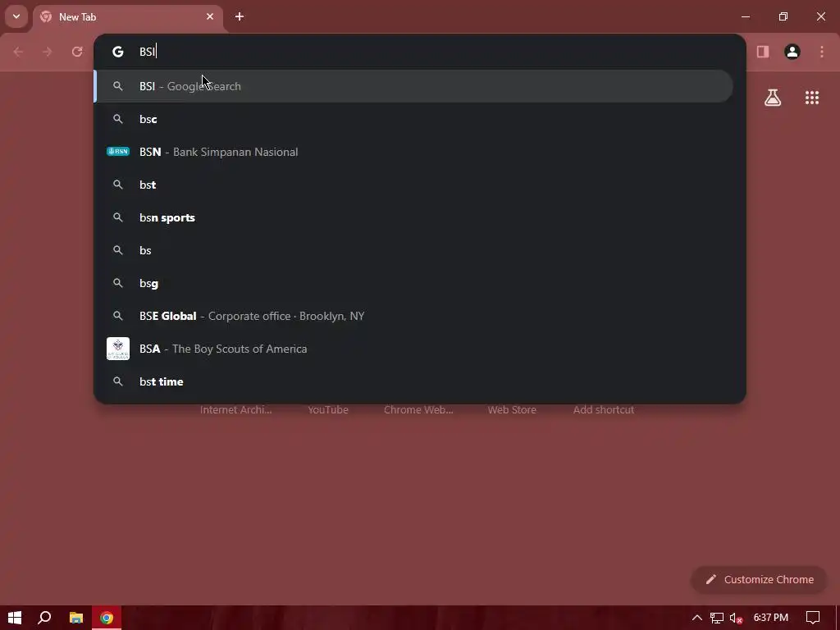Pick the 'bst' suggestion

tap(413, 185)
